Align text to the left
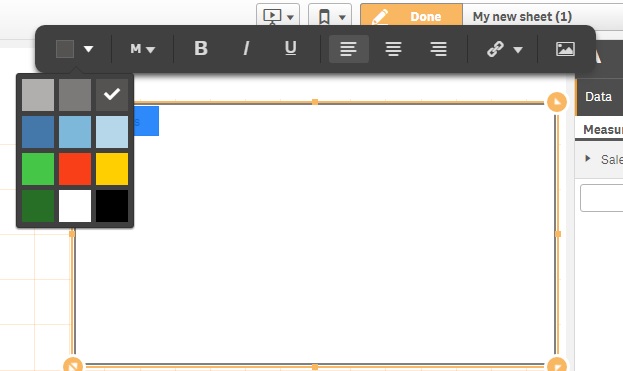The height and width of the screenshot is (371, 623). point(349,49)
